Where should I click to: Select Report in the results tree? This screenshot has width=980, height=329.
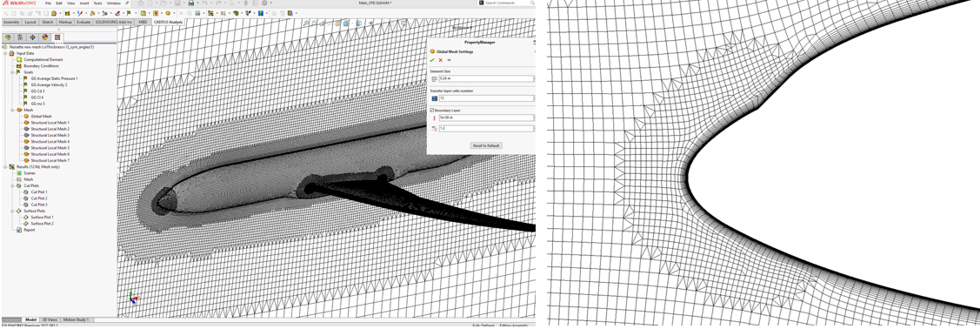[x=29, y=230]
